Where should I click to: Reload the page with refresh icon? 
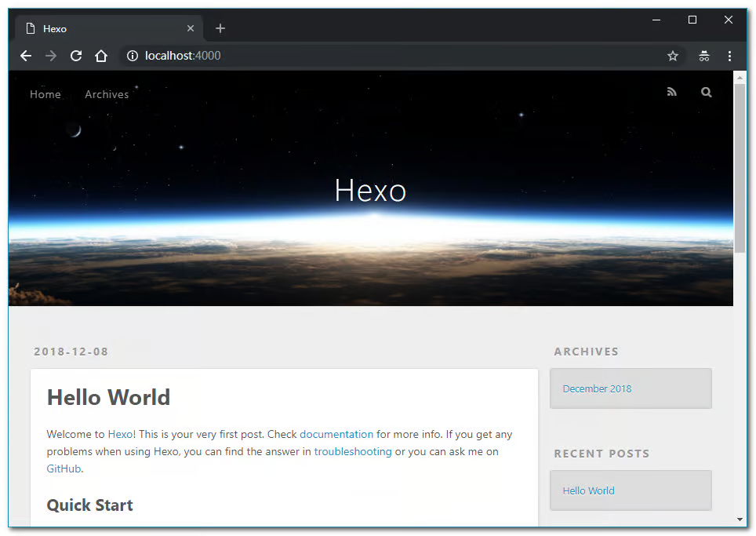76,56
